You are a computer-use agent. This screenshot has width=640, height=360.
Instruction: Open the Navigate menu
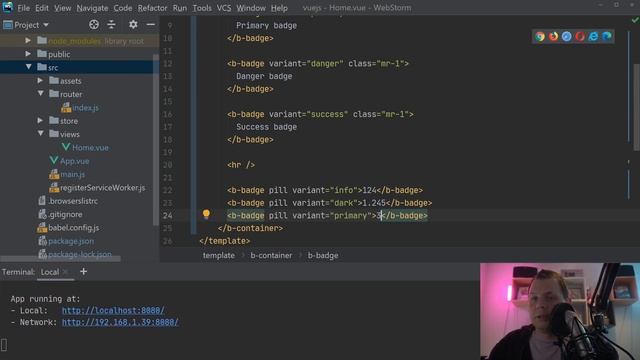pos(92,8)
